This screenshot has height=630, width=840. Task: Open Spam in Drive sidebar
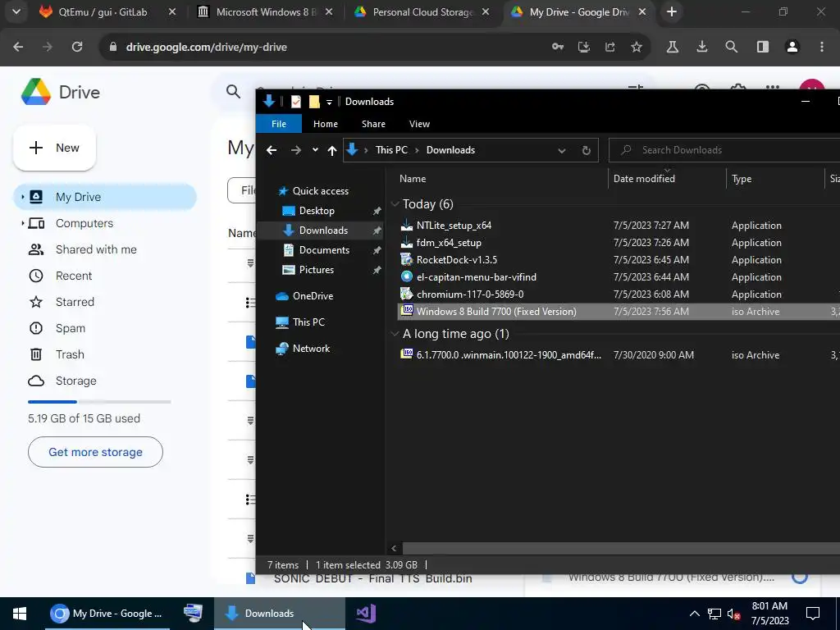coord(71,328)
